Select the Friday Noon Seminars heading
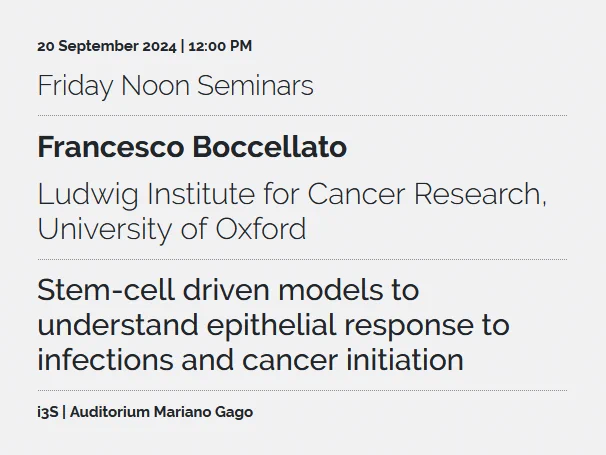This screenshot has width=606, height=455. [175, 86]
